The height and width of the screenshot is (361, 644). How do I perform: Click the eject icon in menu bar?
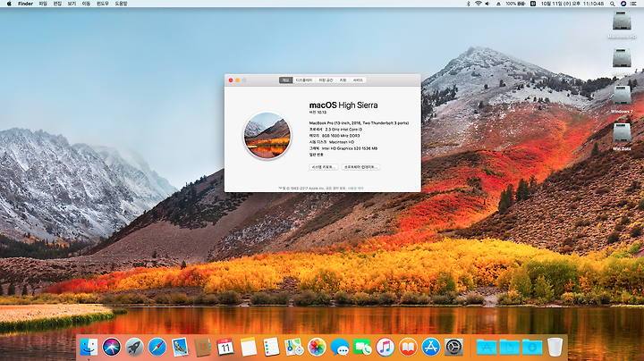pos(498,4)
